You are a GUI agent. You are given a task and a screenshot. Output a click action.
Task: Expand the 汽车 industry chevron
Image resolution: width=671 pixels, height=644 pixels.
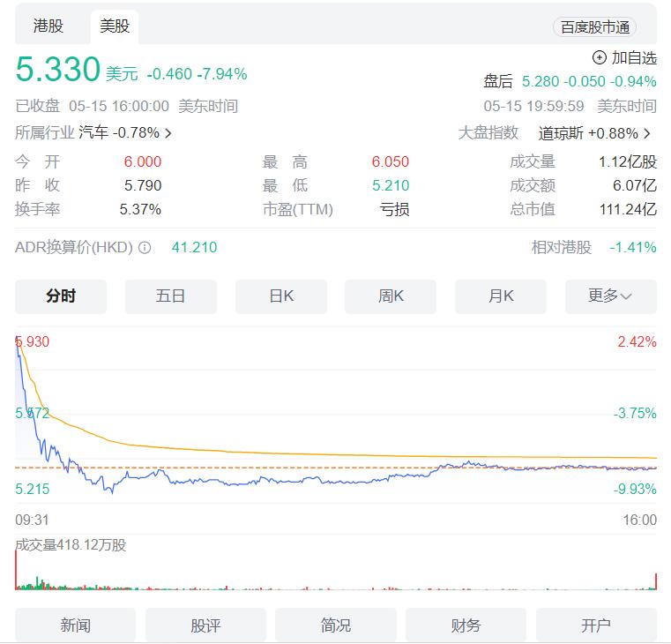[168, 133]
